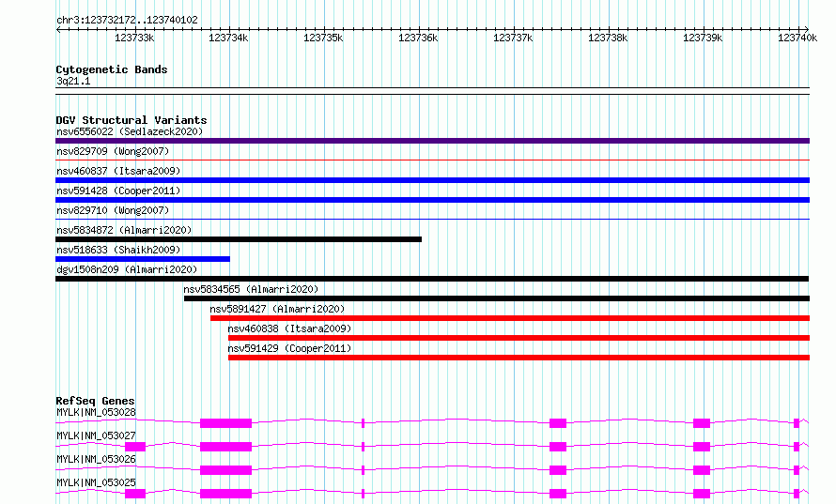Click the 123734k ruler label
This screenshot has height=504, width=836.
(x=228, y=38)
